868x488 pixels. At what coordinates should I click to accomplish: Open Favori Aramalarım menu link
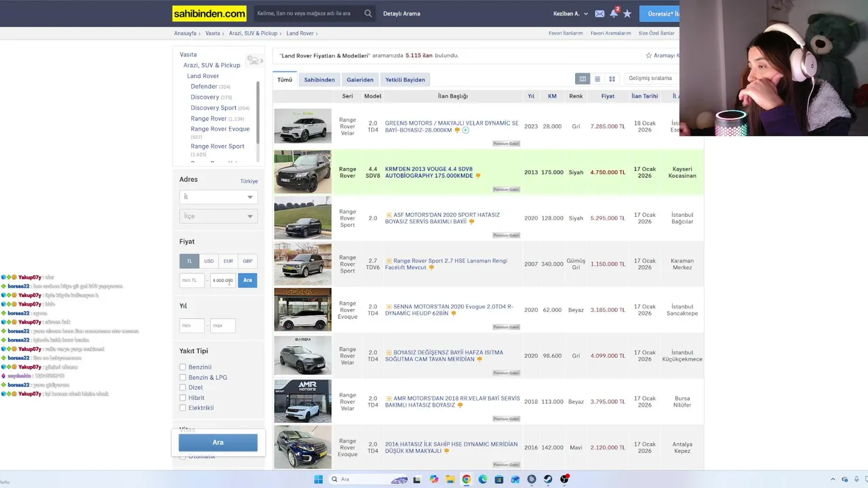pyautogui.click(x=611, y=33)
